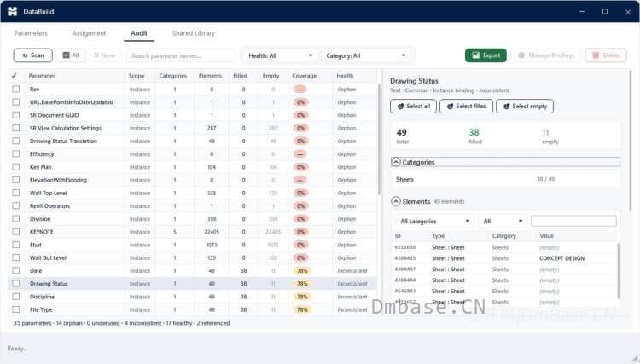This screenshot has height=364, width=640.
Task: Click the elements list scrollbar
Action: coord(619,270)
